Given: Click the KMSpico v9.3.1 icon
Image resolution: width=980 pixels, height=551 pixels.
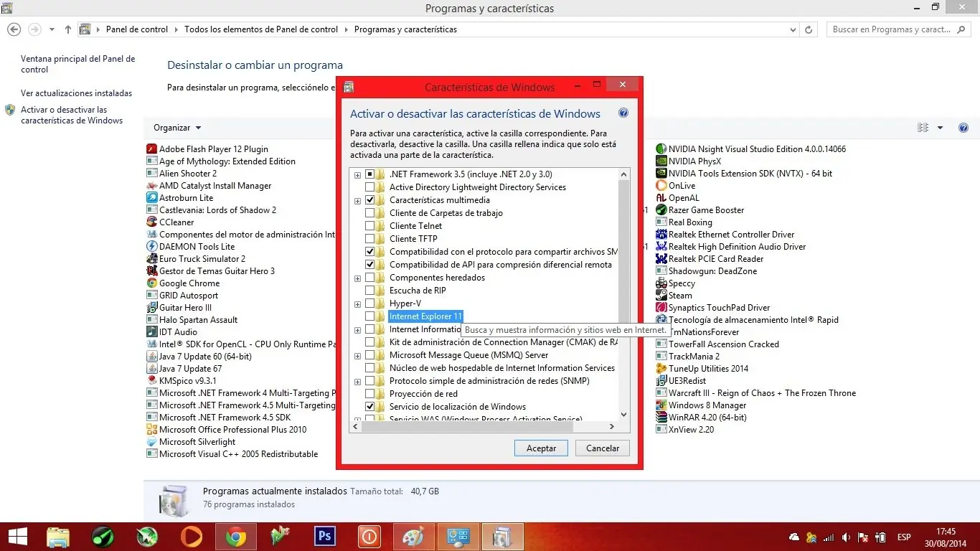Looking at the screenshot, I should pyautogui.click(x=152, y=381).
